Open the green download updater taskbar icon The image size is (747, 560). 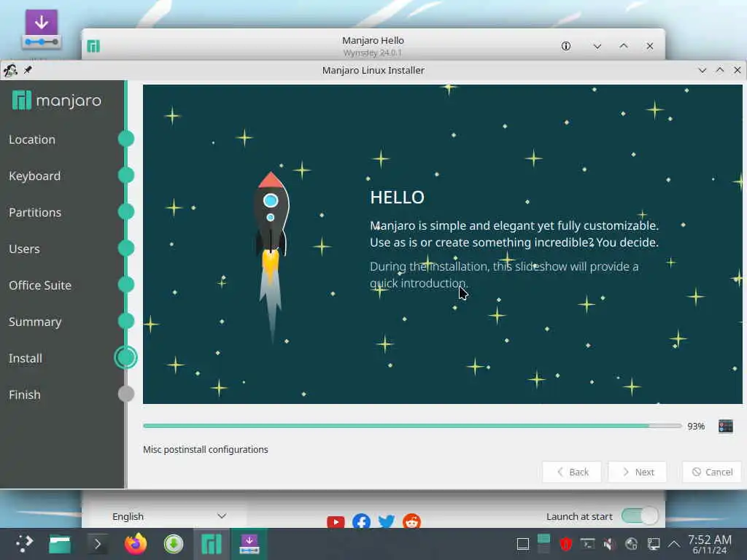point(174,544)
